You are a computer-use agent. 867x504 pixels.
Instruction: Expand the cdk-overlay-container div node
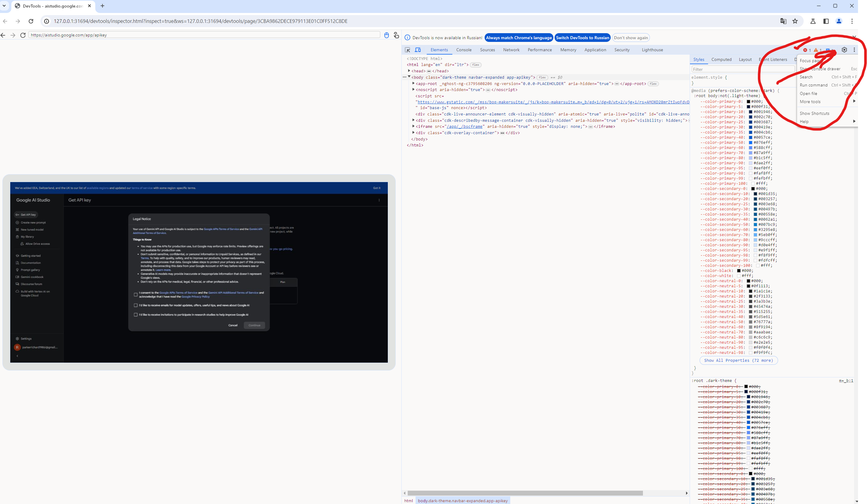click(413, 133)
